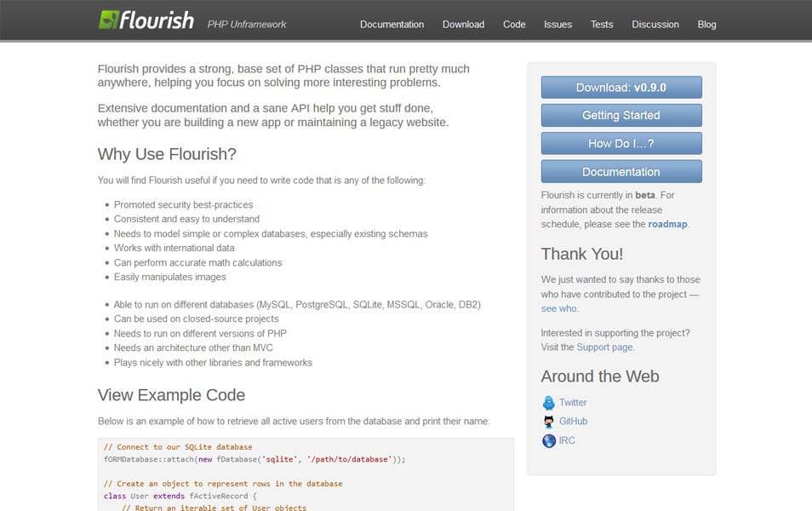Open the Documentation nav item

pos(392,25)
